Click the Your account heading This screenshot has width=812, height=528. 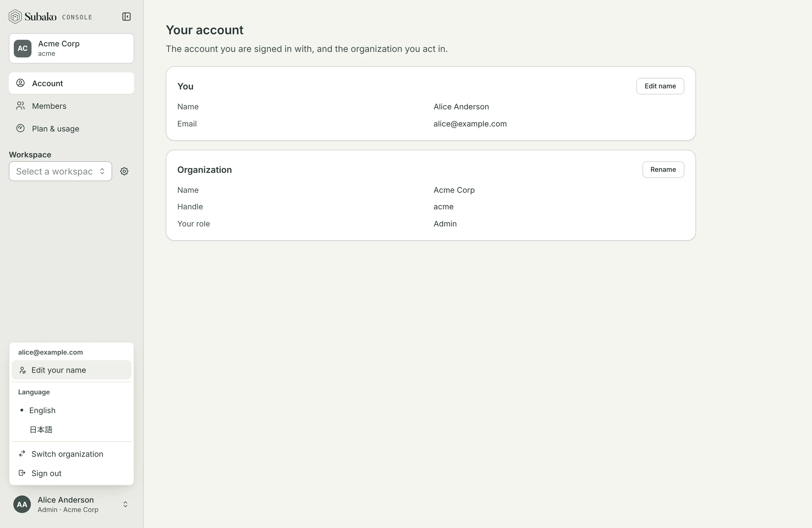205,30
